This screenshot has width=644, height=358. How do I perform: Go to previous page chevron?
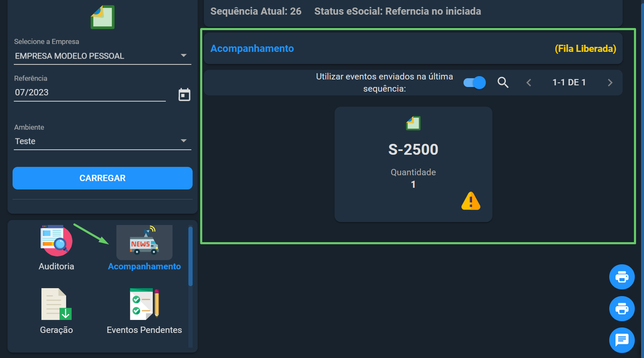point(529,82)
